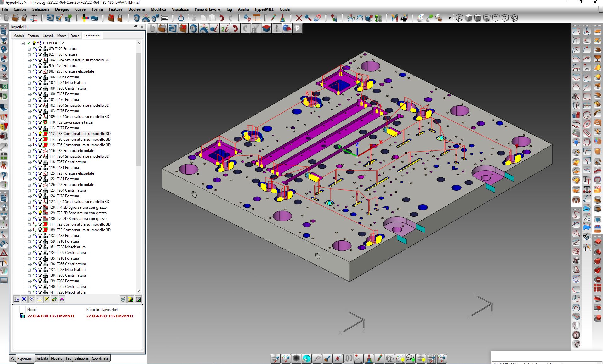Screen dimensions: 603x364
Task: Toggle lightbulb for job 129: T22 3D Sgrossatura
Action: click(x=40, y=213)
